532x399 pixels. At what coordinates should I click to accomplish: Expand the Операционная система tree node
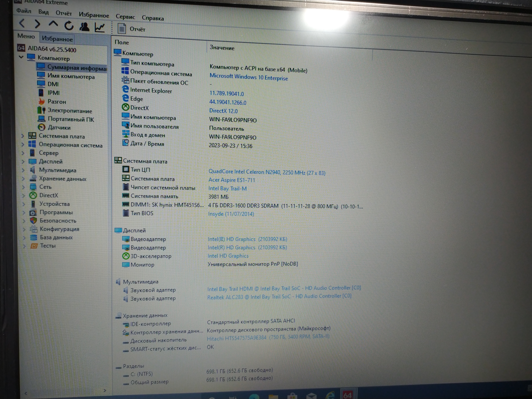click(x=23, y=144)
